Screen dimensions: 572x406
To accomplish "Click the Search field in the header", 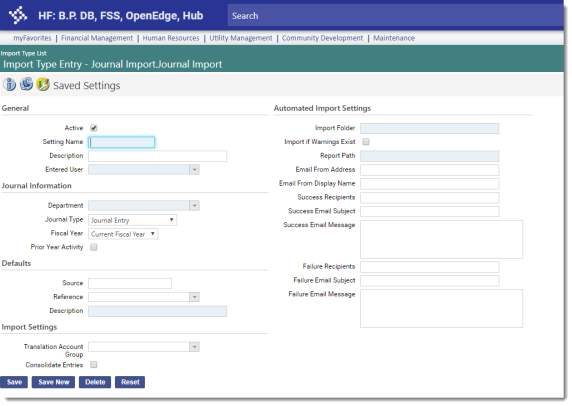I will [x=395, y=16].
